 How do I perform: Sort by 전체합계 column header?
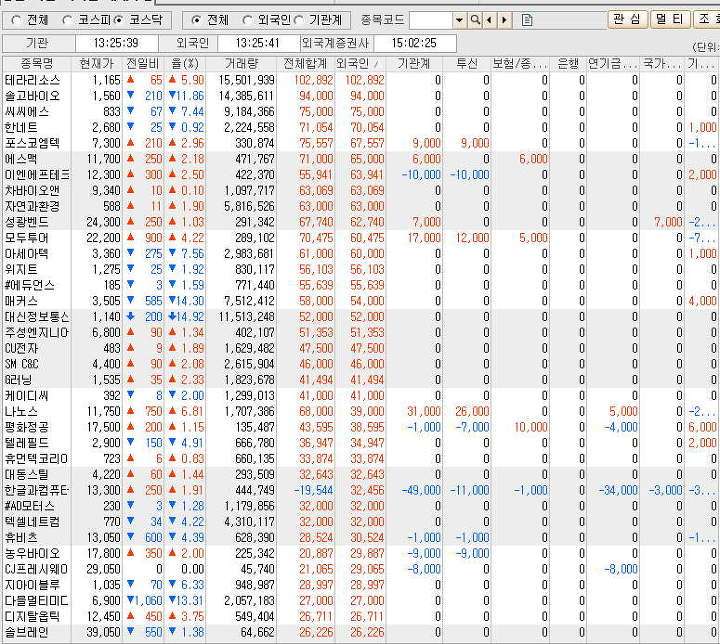[305, 63]
